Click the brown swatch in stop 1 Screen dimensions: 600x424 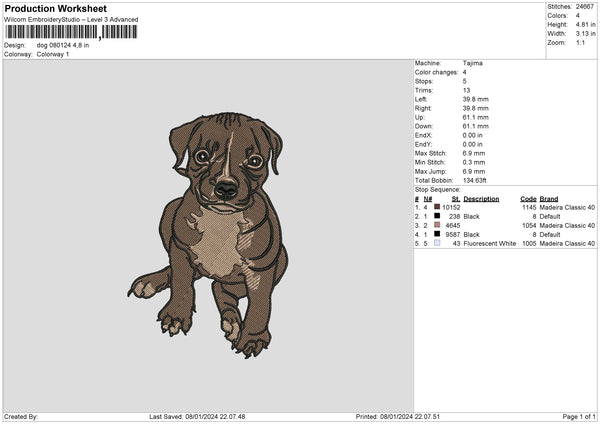pyautogui.click(x=437, y=207)
